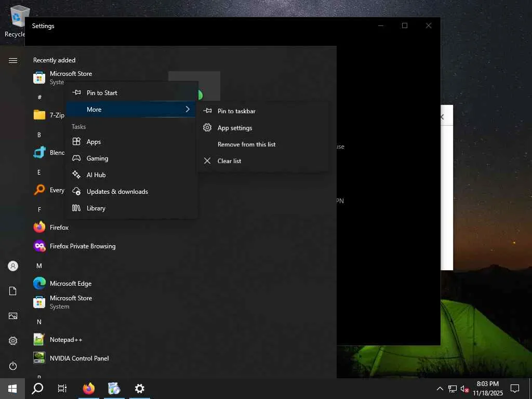Click Pin to Start in context menu
The image size is (532, 399).
click(132, 92)
